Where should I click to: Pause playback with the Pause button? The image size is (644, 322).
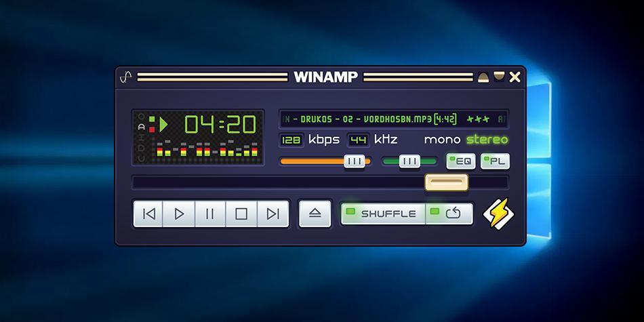pos(210,214)
